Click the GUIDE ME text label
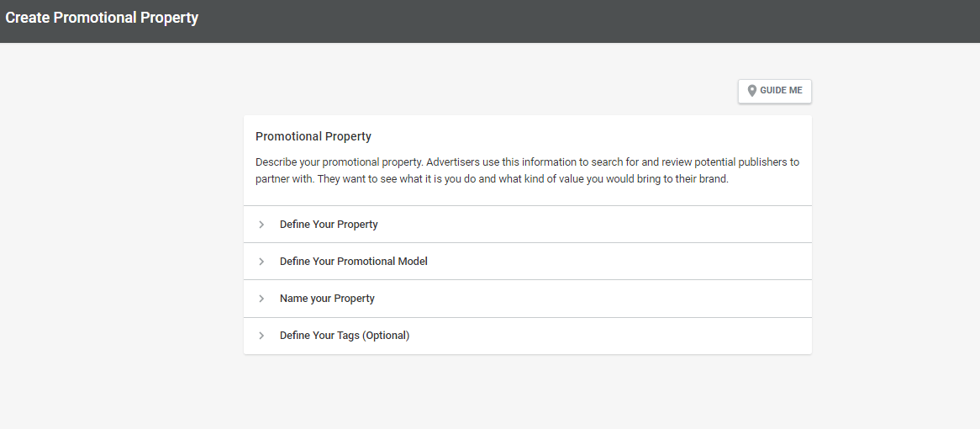 pos(782,91)
